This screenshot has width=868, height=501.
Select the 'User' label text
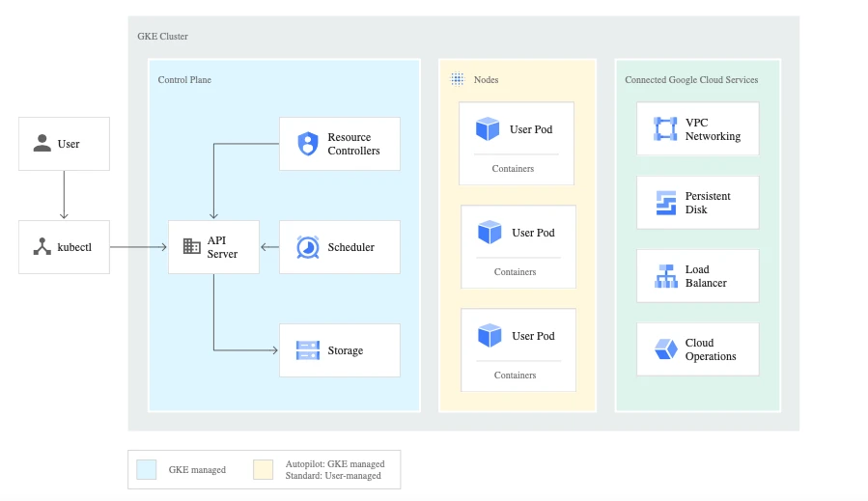[x=69, y=144]
